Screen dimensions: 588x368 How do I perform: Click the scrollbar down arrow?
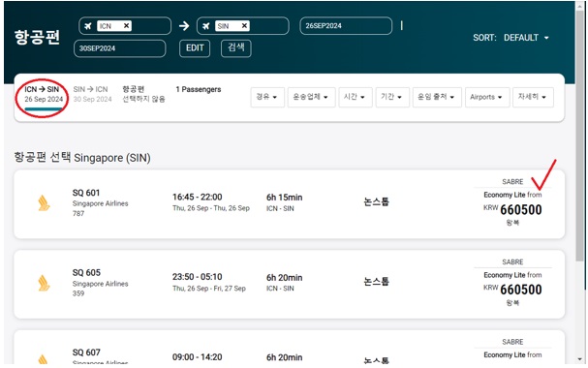click(x=580, y=359)
